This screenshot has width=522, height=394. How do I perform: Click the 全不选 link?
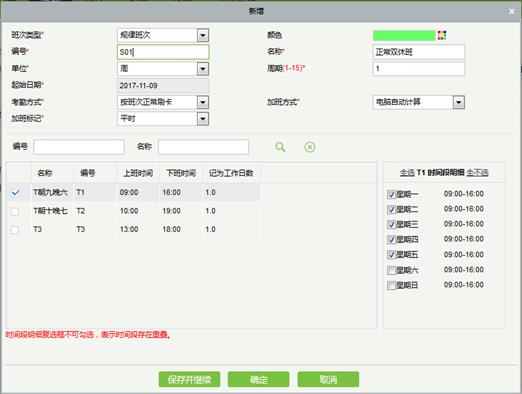[477, 172]
